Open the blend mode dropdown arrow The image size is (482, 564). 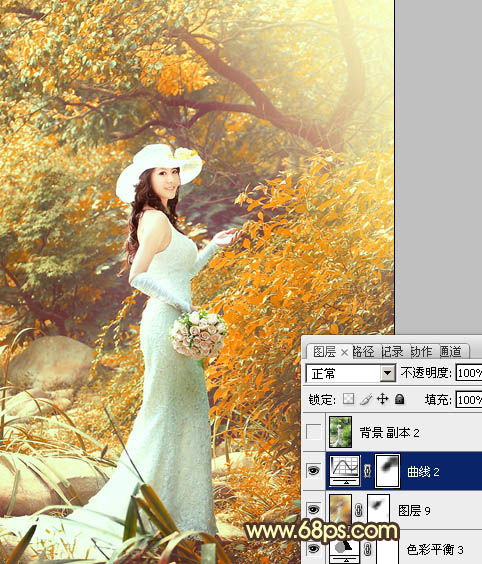click(387, 373)
